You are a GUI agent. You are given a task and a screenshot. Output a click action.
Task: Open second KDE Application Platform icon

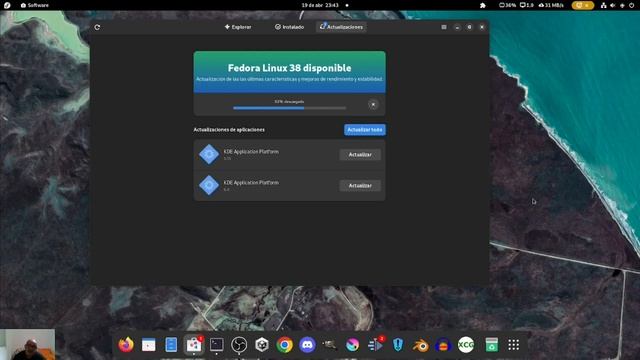[209, 185]
